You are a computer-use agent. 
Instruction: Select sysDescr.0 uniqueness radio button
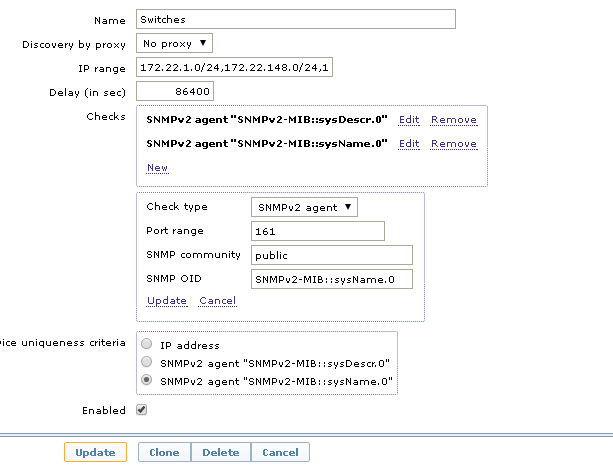pyautogui.click(x=147, y=363)
